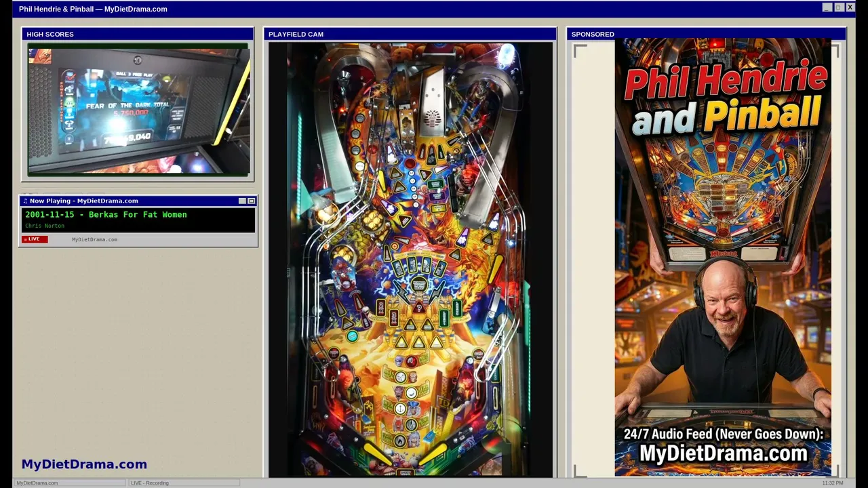Open the High Scores camera feed
The image size is (868, 488).
(138, 110)
